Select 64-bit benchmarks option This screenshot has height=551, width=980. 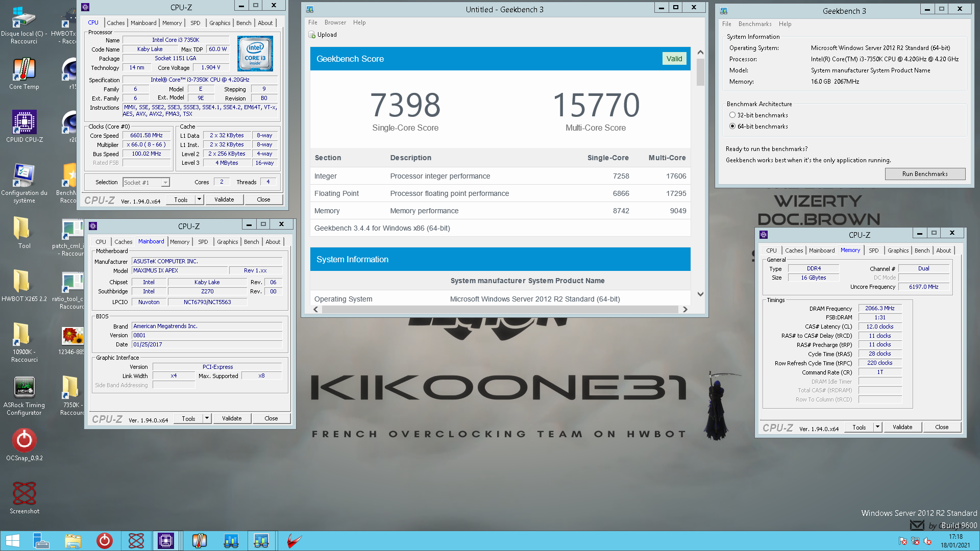pyautogui.click(x=732, y=127)
